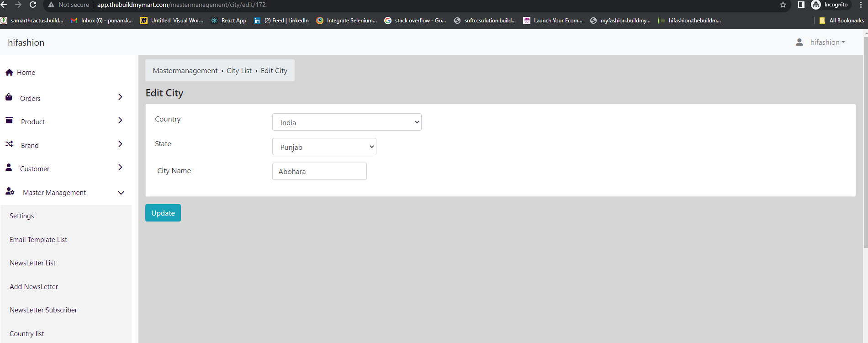Click the page vertical scrollbar
Viewport: 868px width, 343px height.
tap(865, 142)
